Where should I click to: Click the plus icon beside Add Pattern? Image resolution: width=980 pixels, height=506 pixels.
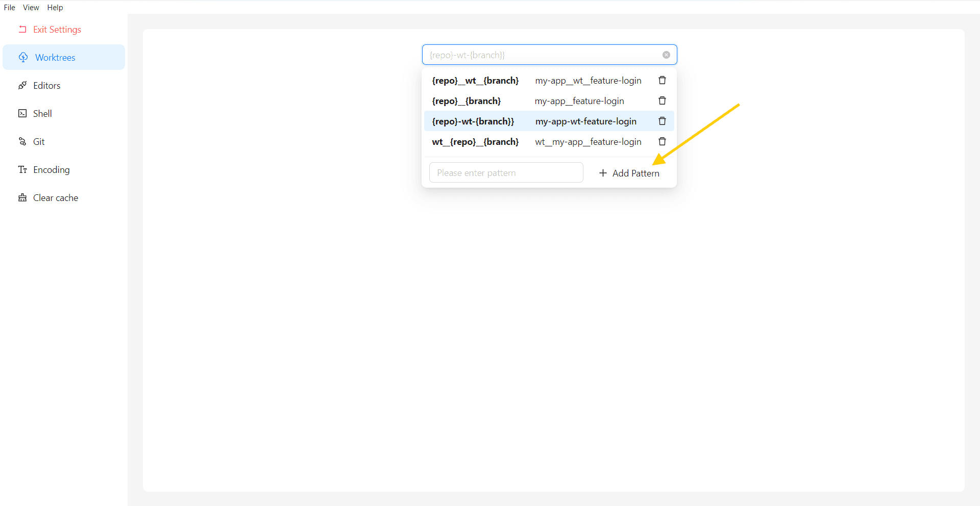[602, 173]
